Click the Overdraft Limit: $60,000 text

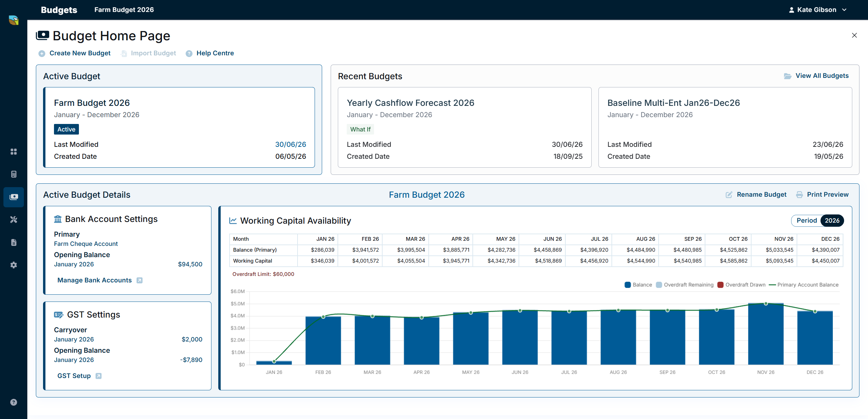tap(263, 274)
